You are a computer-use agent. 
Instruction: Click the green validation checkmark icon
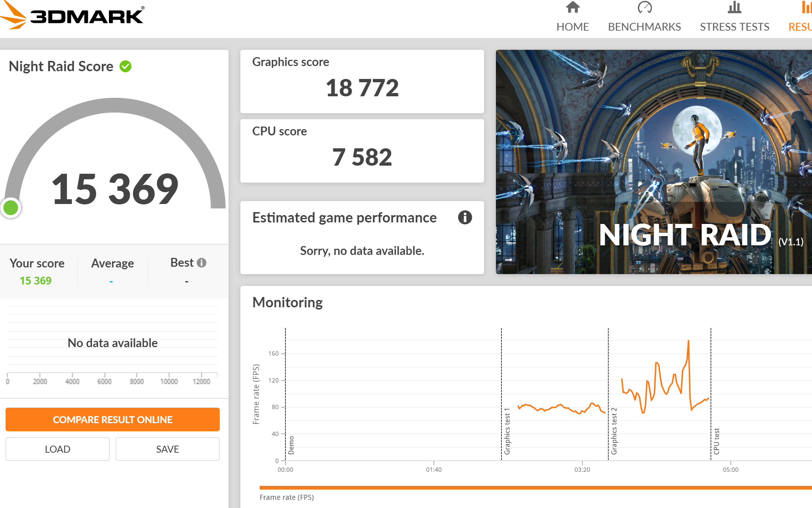(126, 66)
